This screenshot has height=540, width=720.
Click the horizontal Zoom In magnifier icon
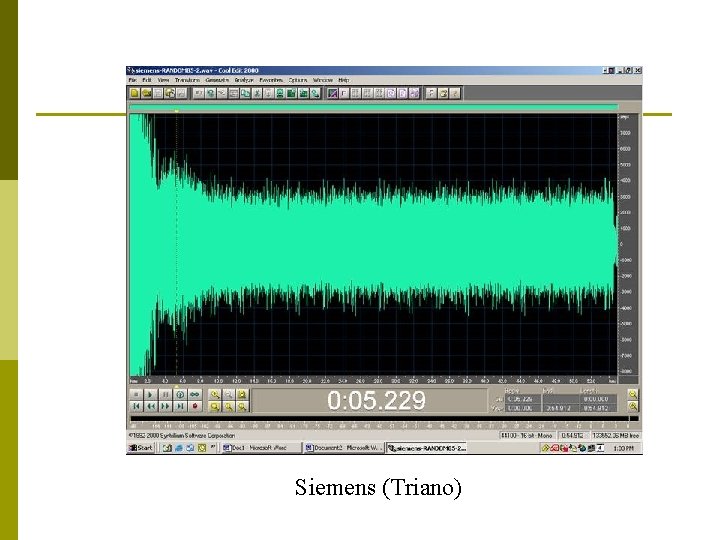pos(214,394)
